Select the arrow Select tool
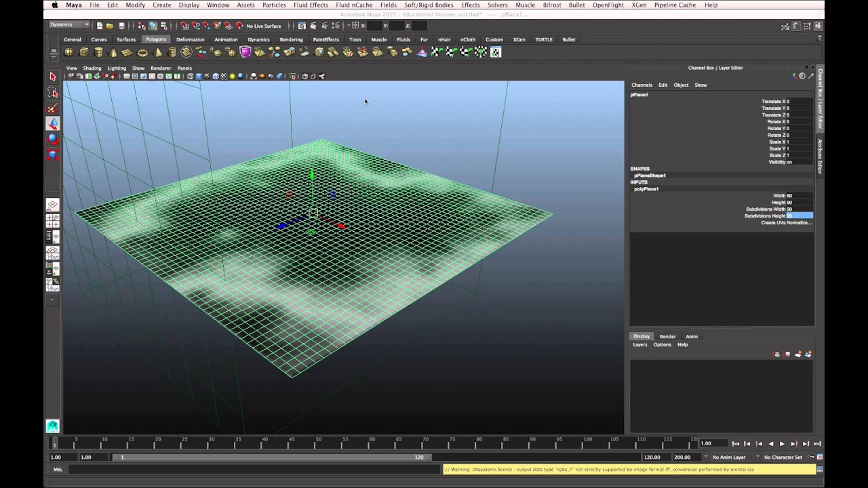 (52, 77)
